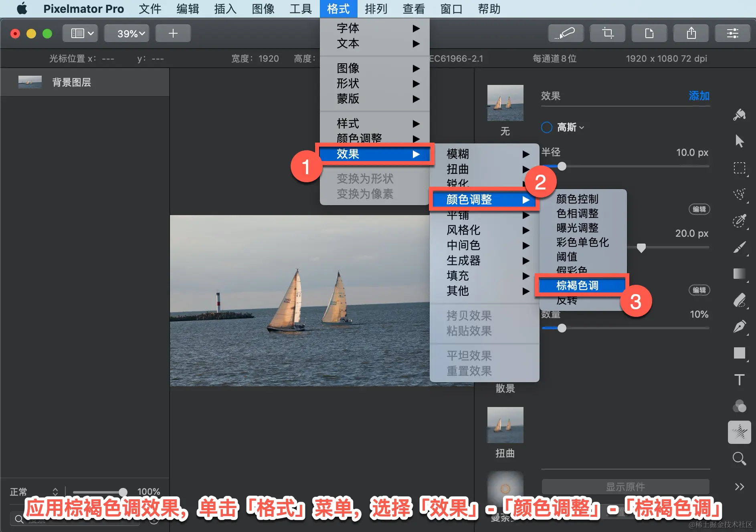This screenshot has width=756, height=532.
Task: Open the 编辑 menu in the menu bar
Action: click(188, 8)
